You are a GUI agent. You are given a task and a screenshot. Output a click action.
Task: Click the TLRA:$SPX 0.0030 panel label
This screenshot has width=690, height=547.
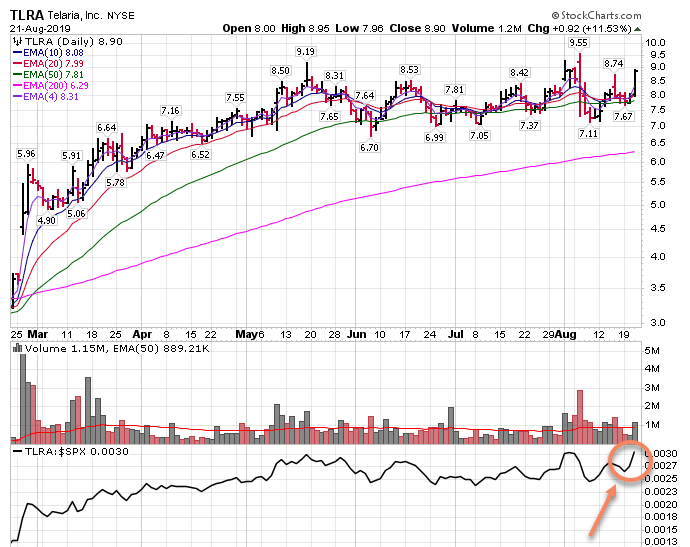77,452
